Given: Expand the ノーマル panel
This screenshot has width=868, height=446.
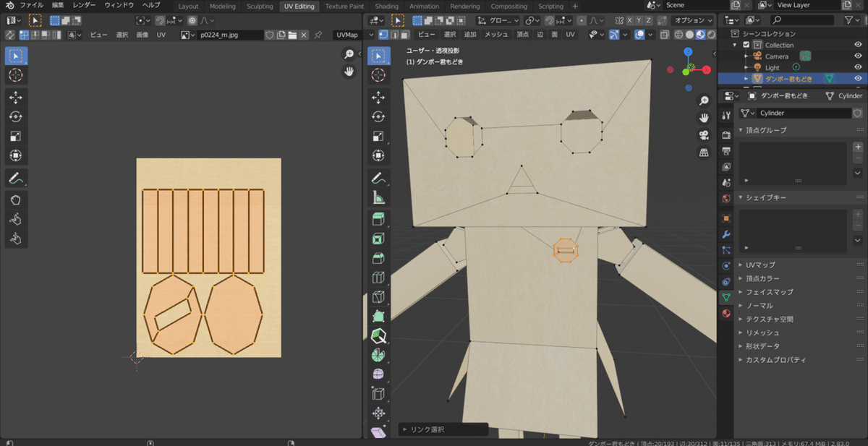Looking at the screenshot, I should (759, 306).
